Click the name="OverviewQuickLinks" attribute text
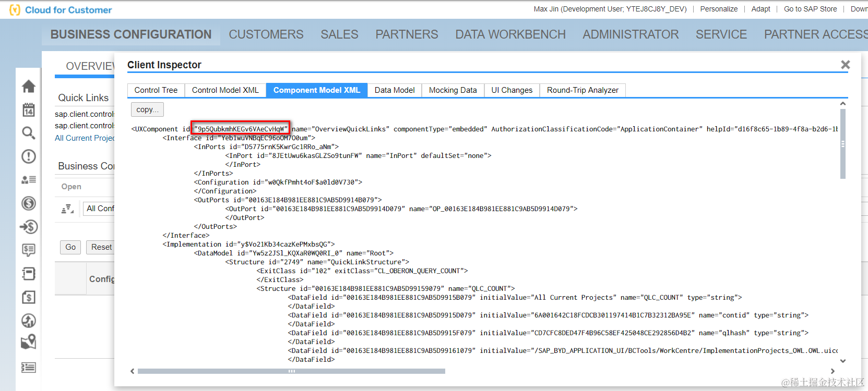Image resolution: width=868 pixels, height=391 pixels. point(340,129)
